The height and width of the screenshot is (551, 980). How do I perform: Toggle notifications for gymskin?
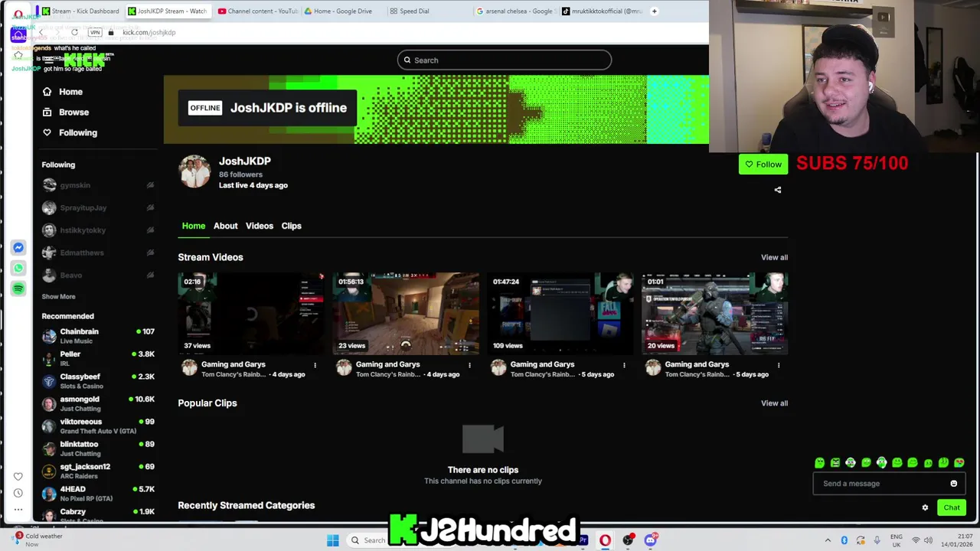click(x=150, y=185)
